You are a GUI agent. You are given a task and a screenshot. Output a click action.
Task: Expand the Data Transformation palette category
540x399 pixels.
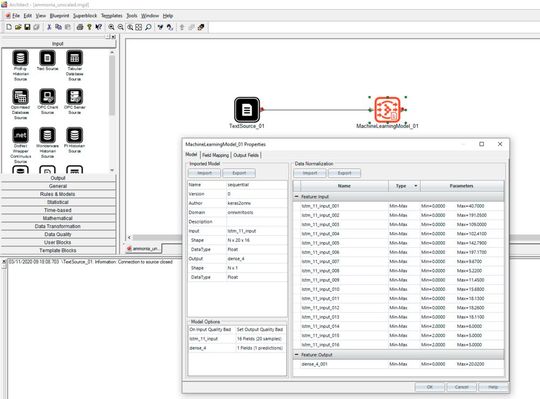click(58, 226)
